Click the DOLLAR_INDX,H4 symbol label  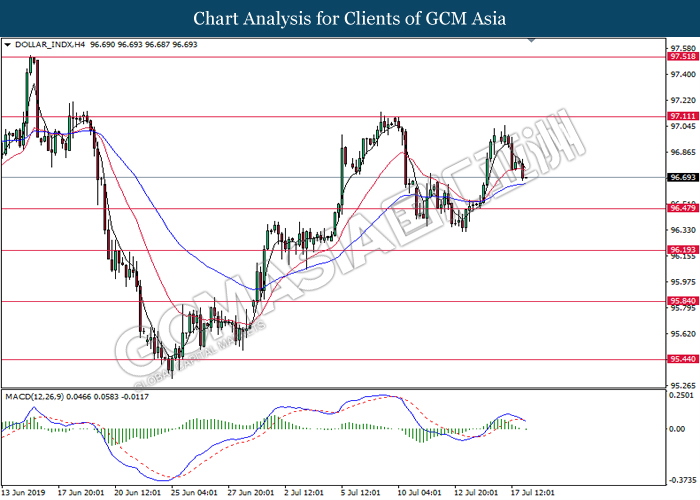pyautogui.click(x=50, y=46)
